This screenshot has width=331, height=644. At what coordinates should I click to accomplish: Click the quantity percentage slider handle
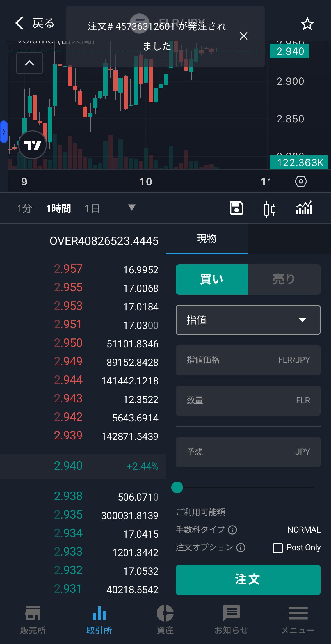pyautogui.click(x=177, y=487)
